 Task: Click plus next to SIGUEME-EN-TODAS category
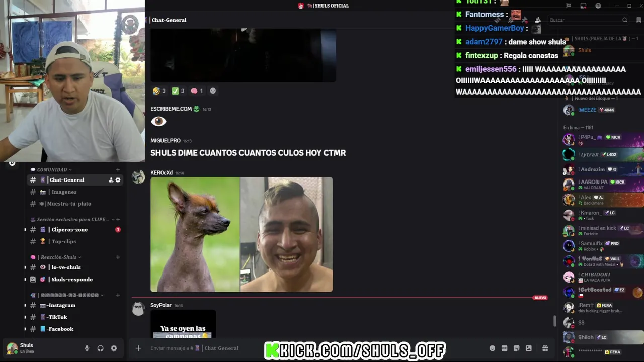tap(118, 295)
